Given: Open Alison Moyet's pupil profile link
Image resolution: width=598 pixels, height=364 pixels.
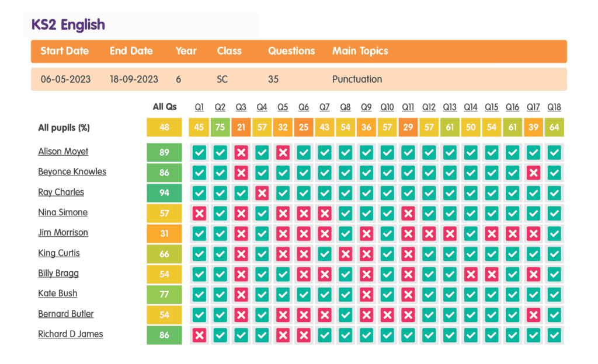Looking at the screenshot, I should 63,152.
